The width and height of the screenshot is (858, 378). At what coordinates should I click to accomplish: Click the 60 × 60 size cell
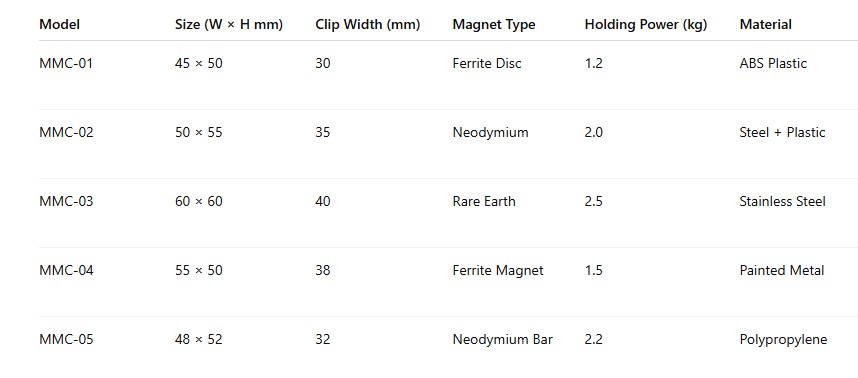pyautogui.click(x=199, y=201)
